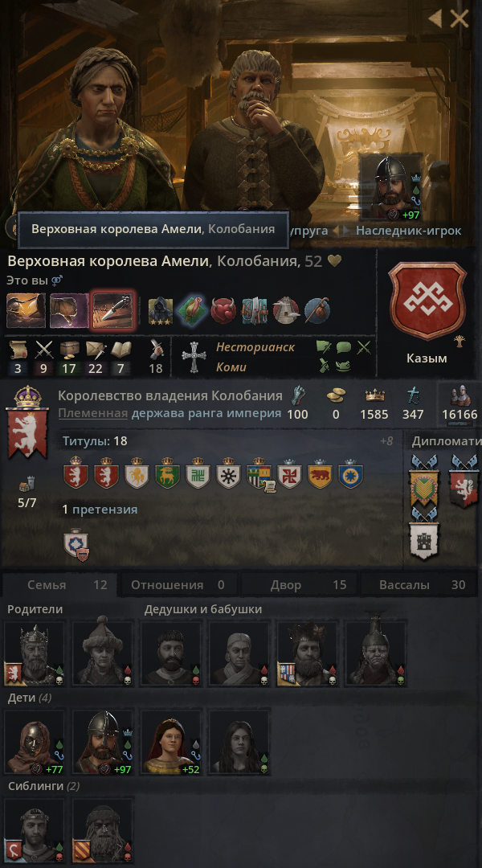Click the претензия link text
This screenshot has width=482, height=868.
(104, 510)
